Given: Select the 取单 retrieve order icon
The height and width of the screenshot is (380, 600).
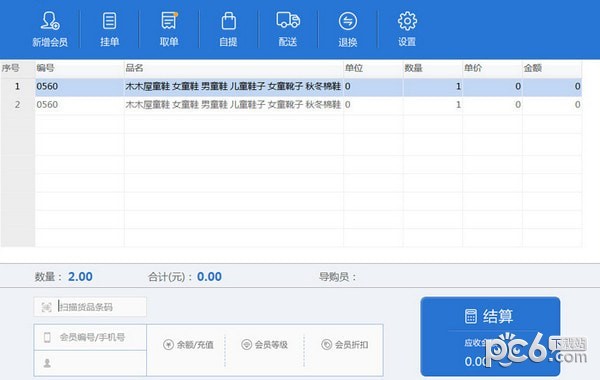Looking at the screenshot, I should (x=169, y=21).
